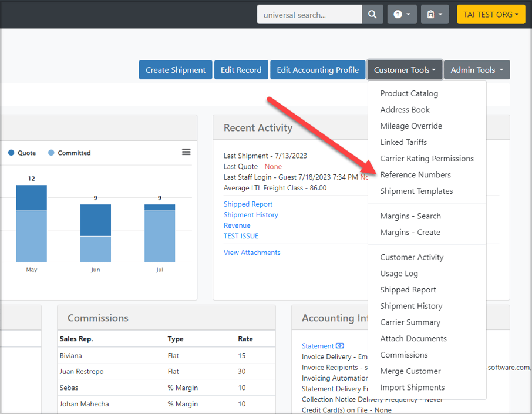Click the Edit Accounting Profile button
Viewport: 532px width, 414px height.
point(318,70)
